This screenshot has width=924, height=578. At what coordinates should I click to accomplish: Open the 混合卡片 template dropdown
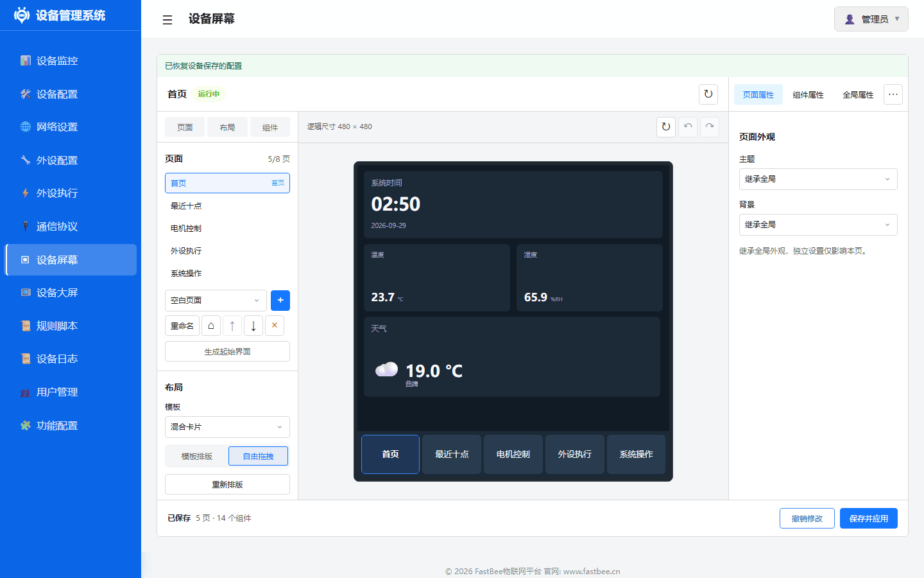[227, 427]
